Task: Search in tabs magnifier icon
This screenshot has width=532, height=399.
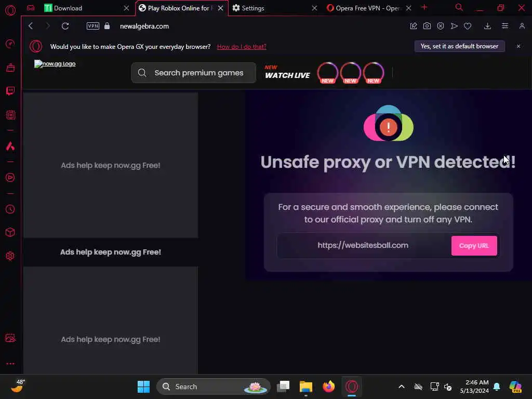Action: (x=459, y=7)
